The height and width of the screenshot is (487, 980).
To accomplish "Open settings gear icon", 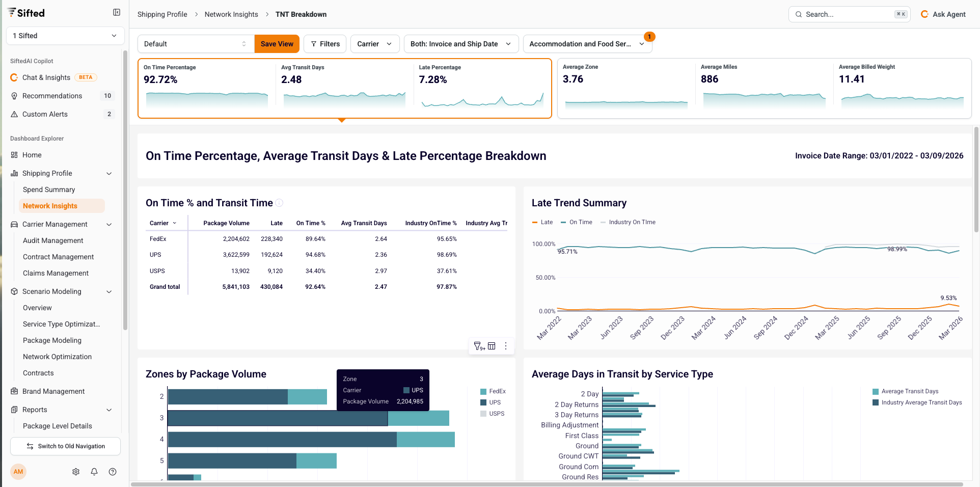I will coord(76,472).
